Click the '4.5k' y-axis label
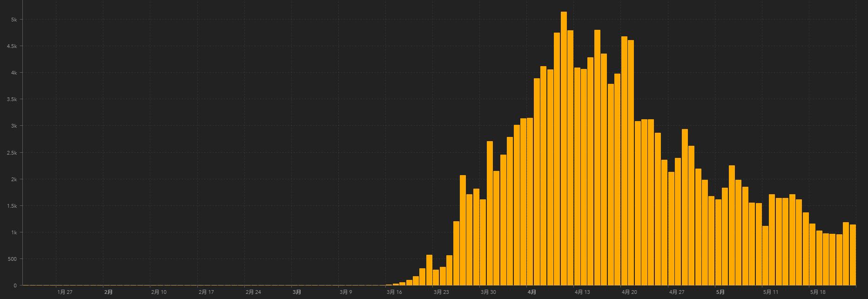This screenshot has height=299, width=868. [x=12, y=47]
